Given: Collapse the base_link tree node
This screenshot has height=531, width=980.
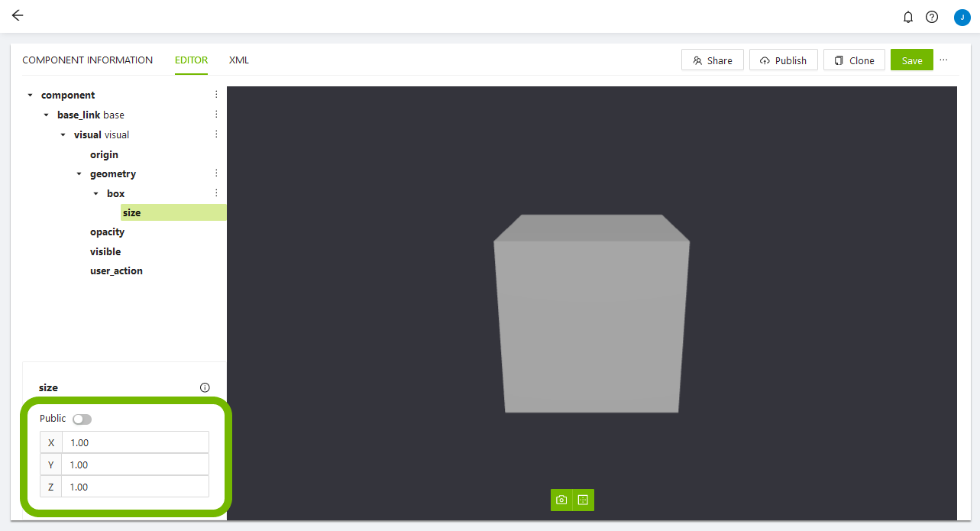Looking at the screenshot, I should 47,115.
